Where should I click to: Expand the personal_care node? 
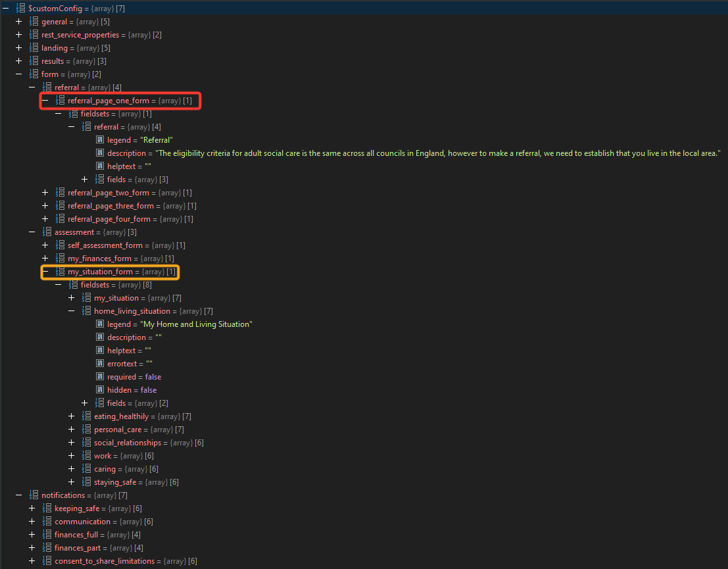pos(72,430)
